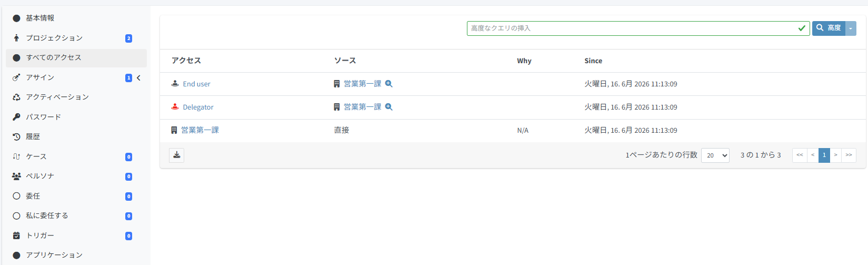Open the 私に委任する menu item
Screen dimensions: 868x265
pyautogui.click(x=76, y=216)
